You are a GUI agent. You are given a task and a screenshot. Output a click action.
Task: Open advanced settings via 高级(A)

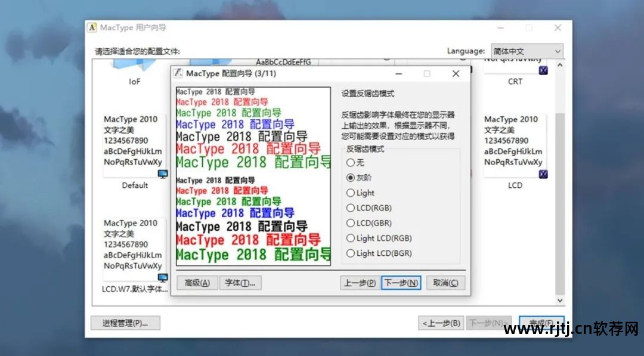pyautogui.click(x=196, y=282)
